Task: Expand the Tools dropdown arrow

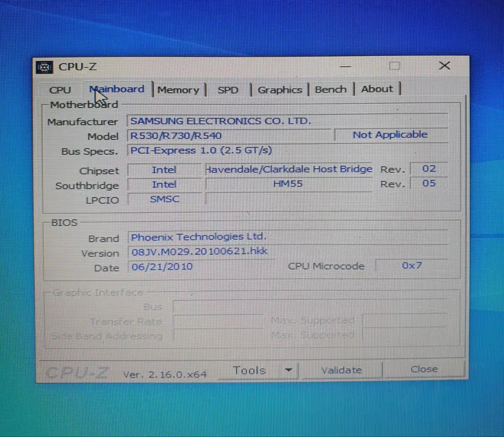Action: point(288,370)
